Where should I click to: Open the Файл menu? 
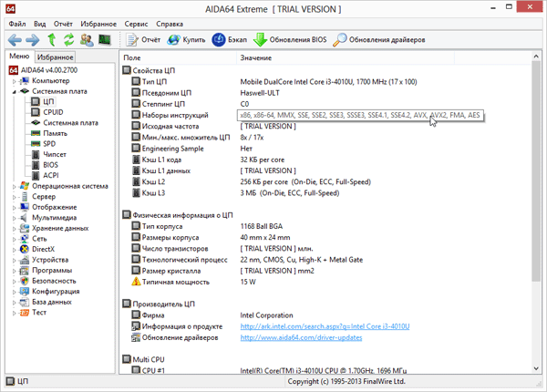[x=17, y=24]
